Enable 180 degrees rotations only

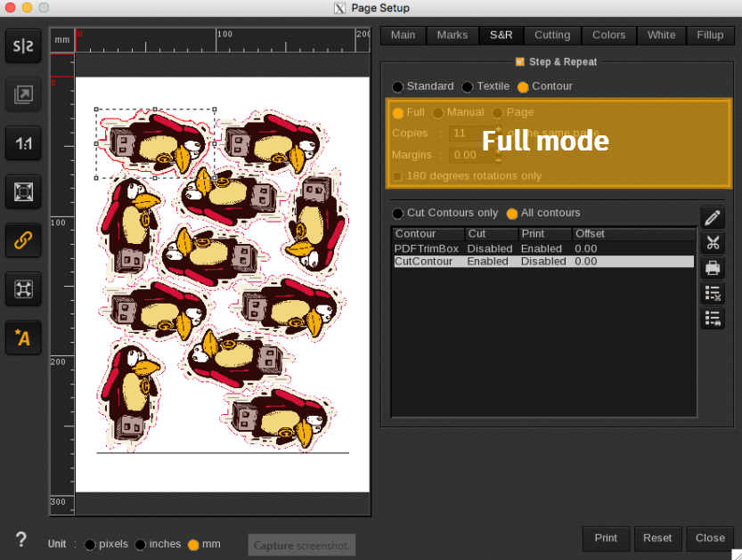coord(397,176)
